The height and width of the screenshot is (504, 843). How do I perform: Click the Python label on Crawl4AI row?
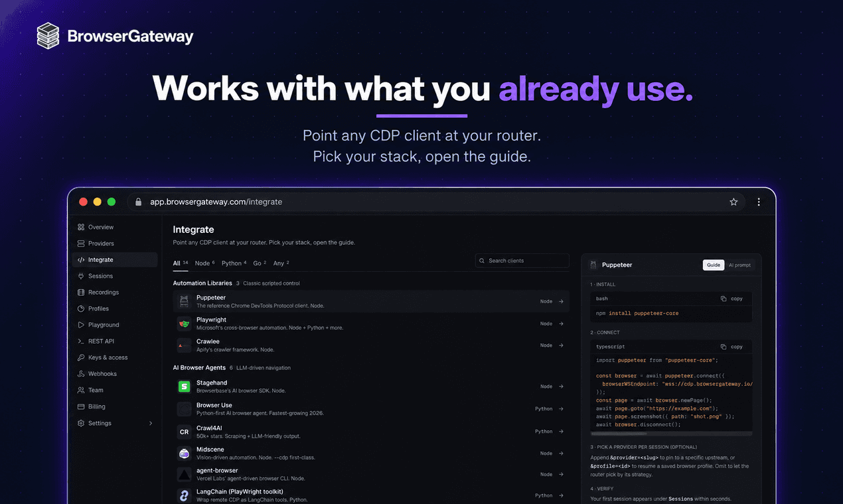point(544,432)
